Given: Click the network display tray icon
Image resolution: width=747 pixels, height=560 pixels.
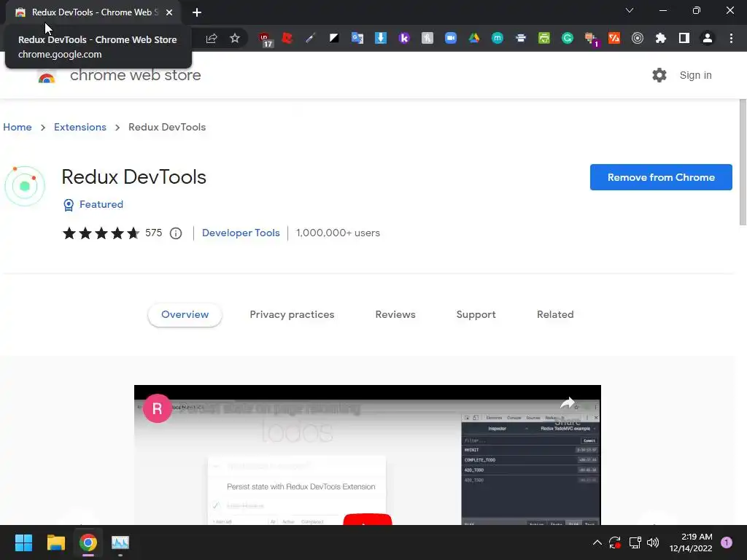Looking at the screenshot, I should click(x=635, y=542).
